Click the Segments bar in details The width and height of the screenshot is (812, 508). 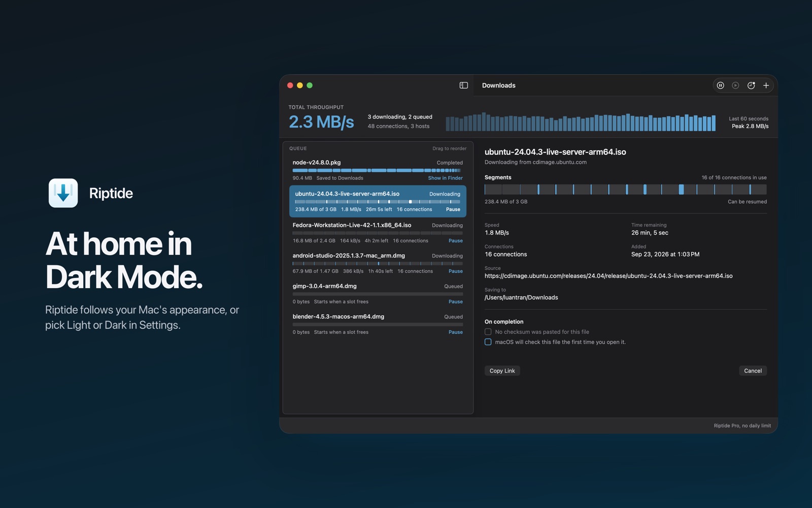625,189
